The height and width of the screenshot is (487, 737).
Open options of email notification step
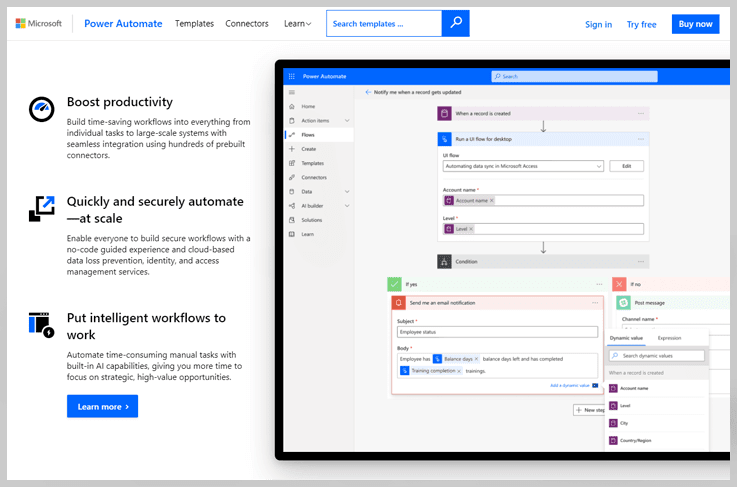pyautogui.click(x=595, y=303)
